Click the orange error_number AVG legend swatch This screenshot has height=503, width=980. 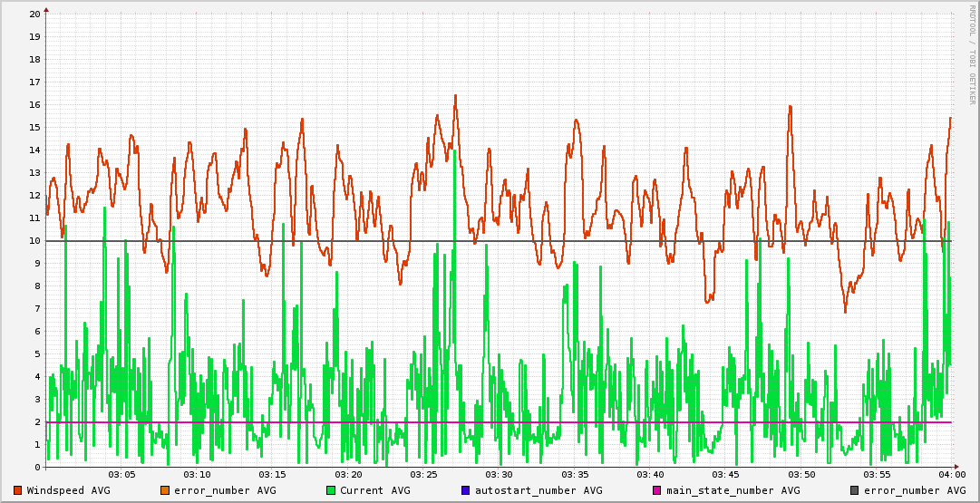click(165, 490)
